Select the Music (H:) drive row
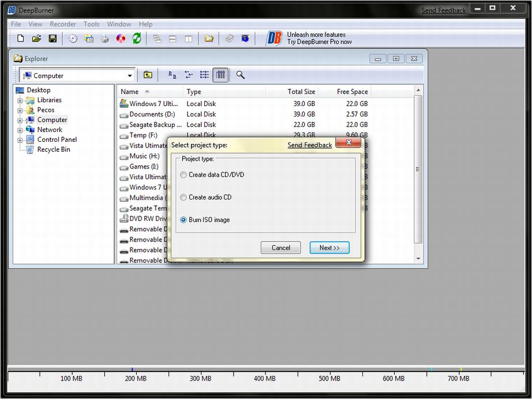Screen dimensions: 532x399 click(144, 156)
